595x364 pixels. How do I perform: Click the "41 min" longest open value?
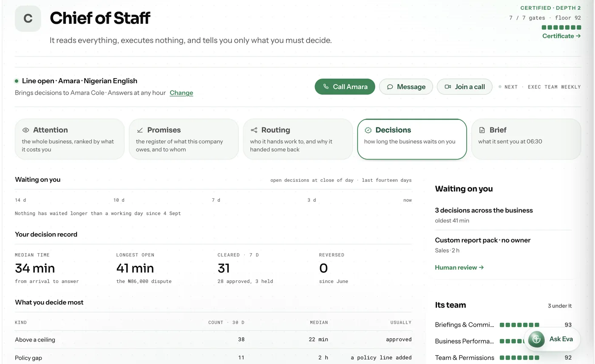(135, 268)
